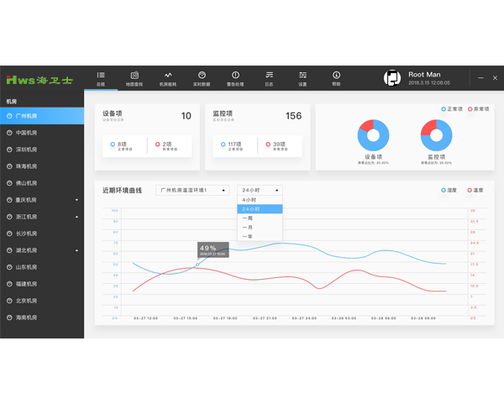This screenshot has height=420, width=504.
Task: Click the icon beside 佛山机房
Action: (9, 183)
